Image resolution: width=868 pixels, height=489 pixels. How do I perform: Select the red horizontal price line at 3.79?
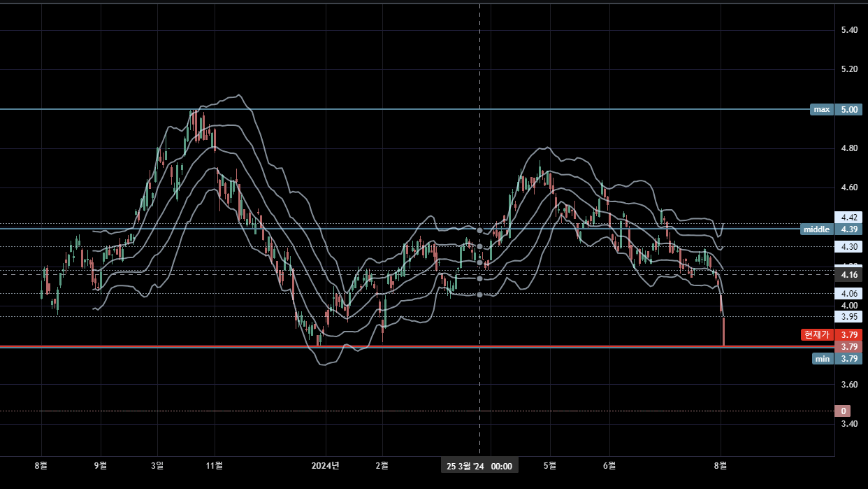[417, 346]
